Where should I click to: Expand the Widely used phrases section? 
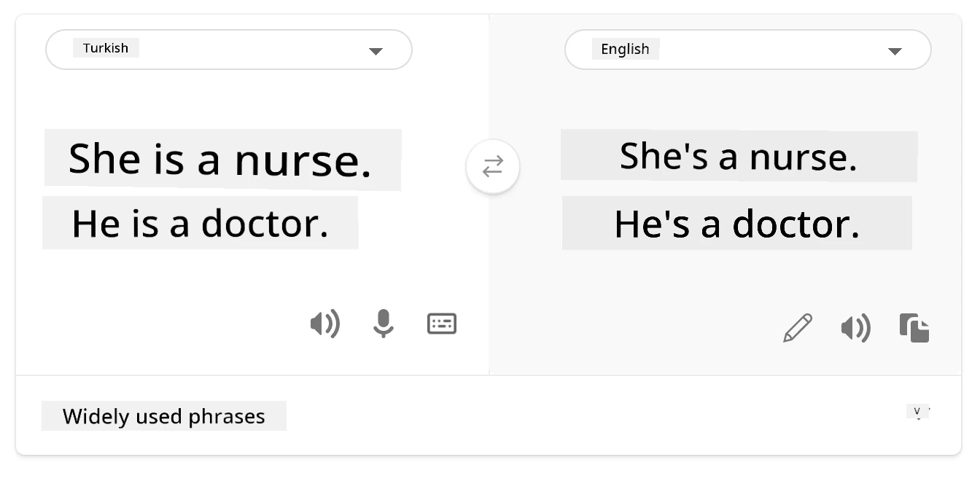point(918,412)
